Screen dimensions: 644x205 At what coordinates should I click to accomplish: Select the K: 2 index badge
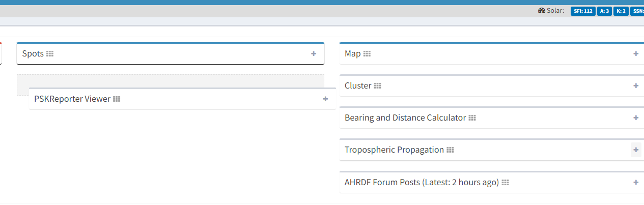click(x=621, y=11)
